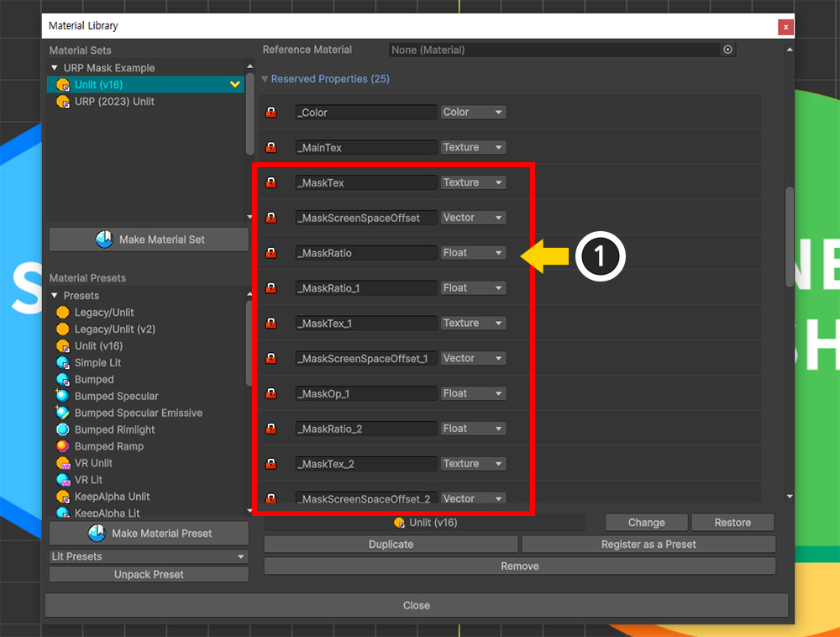Click the Bumped Ramp preset icon
The height and width of the screenshot is (637, 840).
[x=63, y=446]
